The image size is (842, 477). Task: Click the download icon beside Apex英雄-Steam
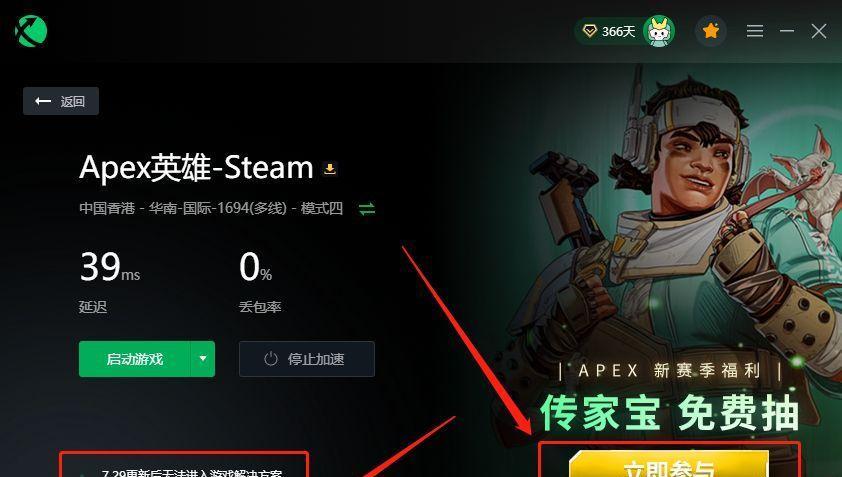tap(330, 169)
